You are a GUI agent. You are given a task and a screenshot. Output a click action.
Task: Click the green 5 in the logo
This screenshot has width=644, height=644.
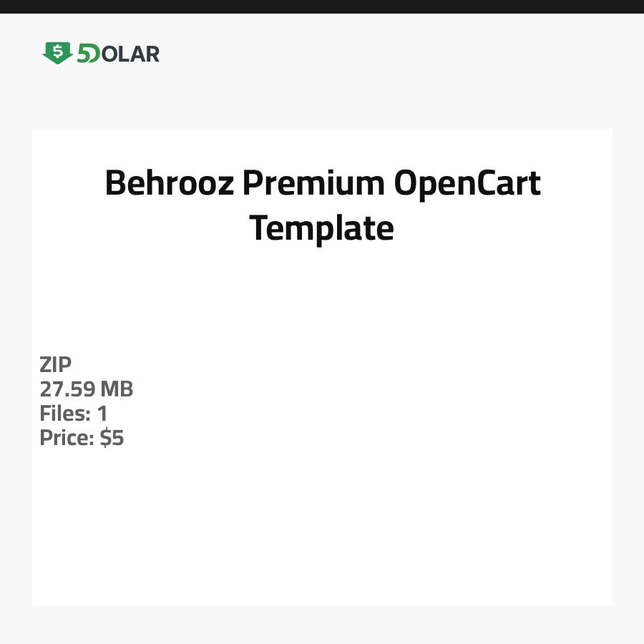point(83,54)
